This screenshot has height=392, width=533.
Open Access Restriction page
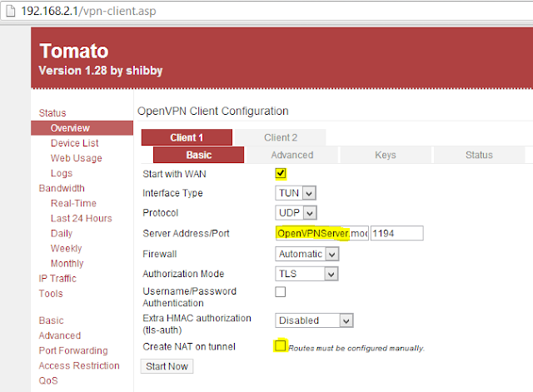pyautogui.click(x=79, y=365)
